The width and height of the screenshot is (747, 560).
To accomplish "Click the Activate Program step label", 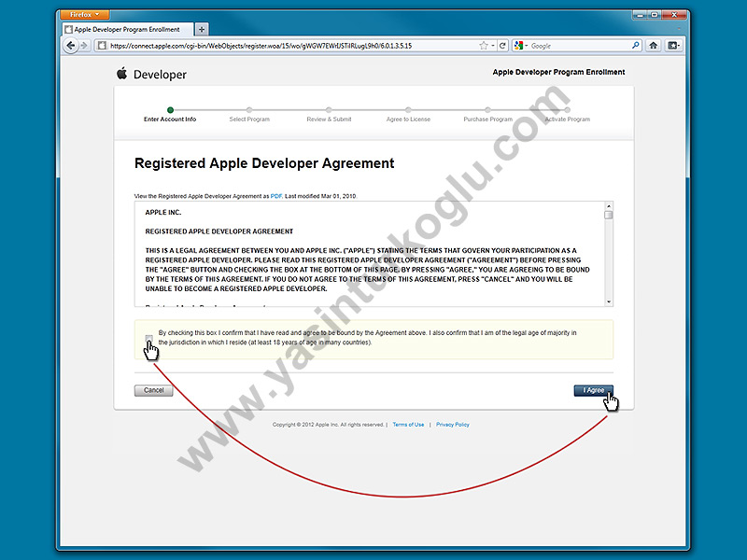I will (568, 119).
